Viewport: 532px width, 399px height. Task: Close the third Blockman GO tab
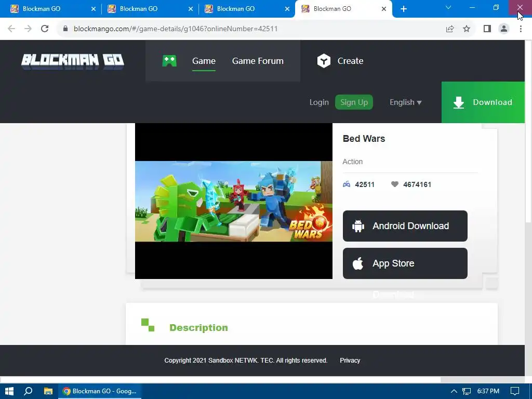point(287,9)
